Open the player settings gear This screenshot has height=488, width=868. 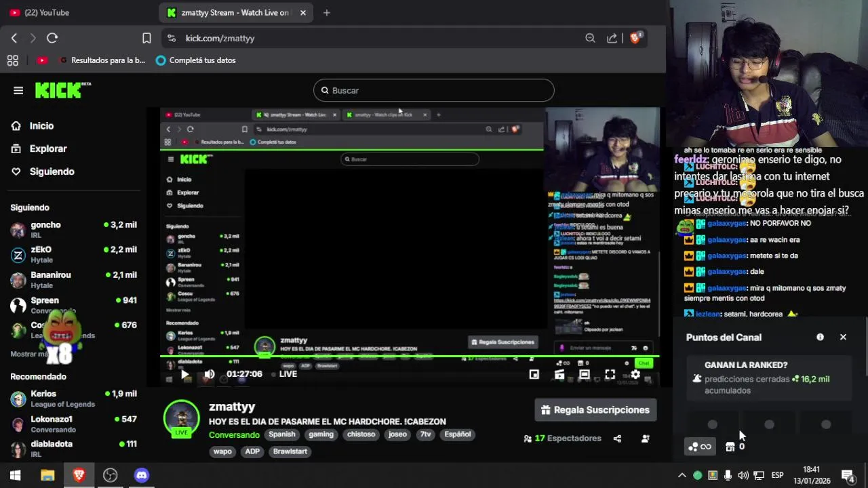pos(635,374)
